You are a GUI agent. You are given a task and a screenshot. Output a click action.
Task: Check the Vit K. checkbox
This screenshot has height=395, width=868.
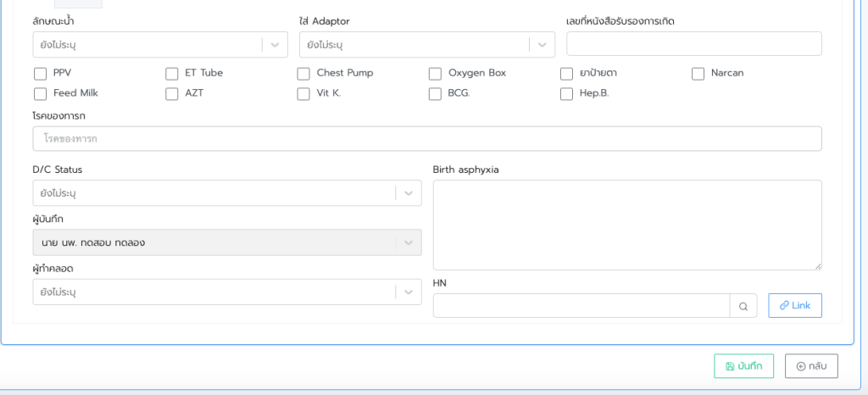303,94
